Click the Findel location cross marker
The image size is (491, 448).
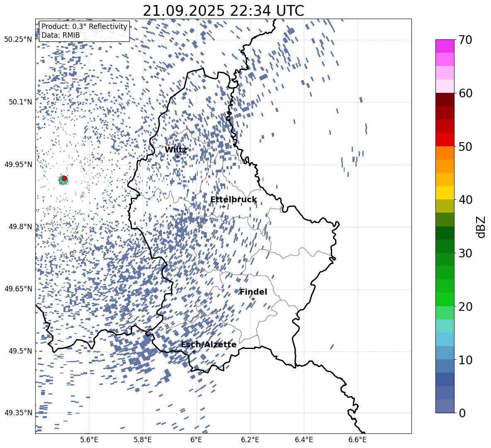coord(253,299)
